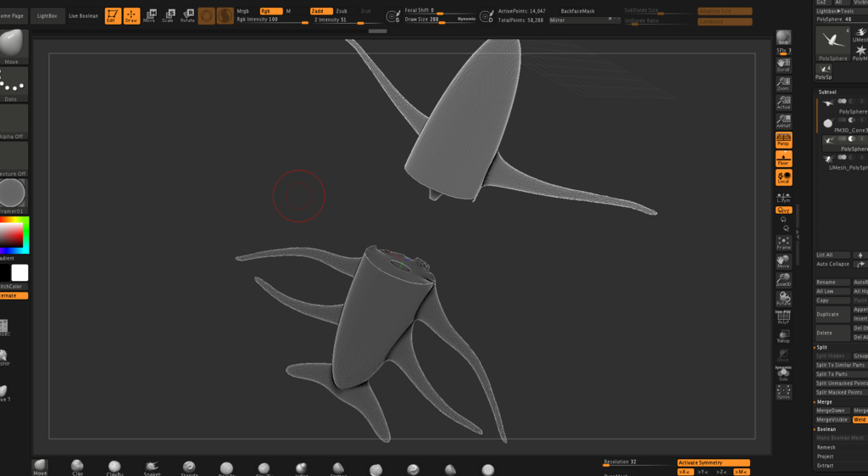Toggle Live Boolean mode

click(x=84, y=16)
